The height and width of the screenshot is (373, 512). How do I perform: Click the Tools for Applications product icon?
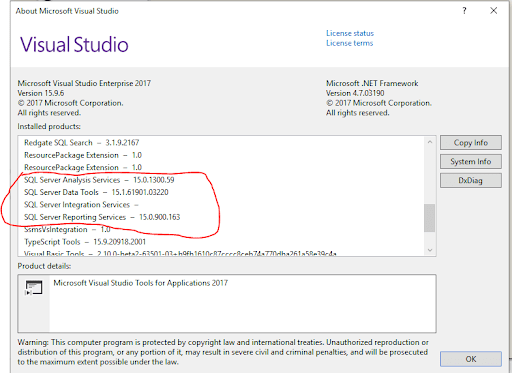(x=34, y=288)
